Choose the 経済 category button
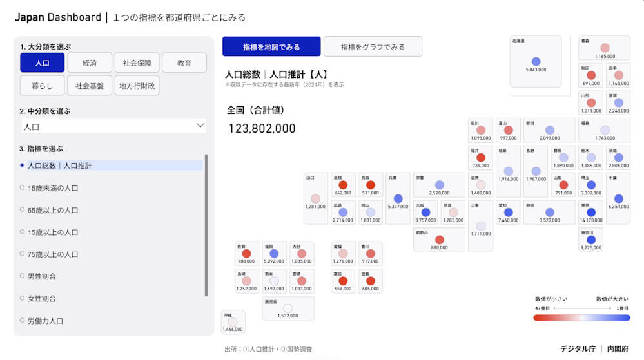The width and height of the screenshot is (644, 360). pyautogui.click(x=90, y=63)
